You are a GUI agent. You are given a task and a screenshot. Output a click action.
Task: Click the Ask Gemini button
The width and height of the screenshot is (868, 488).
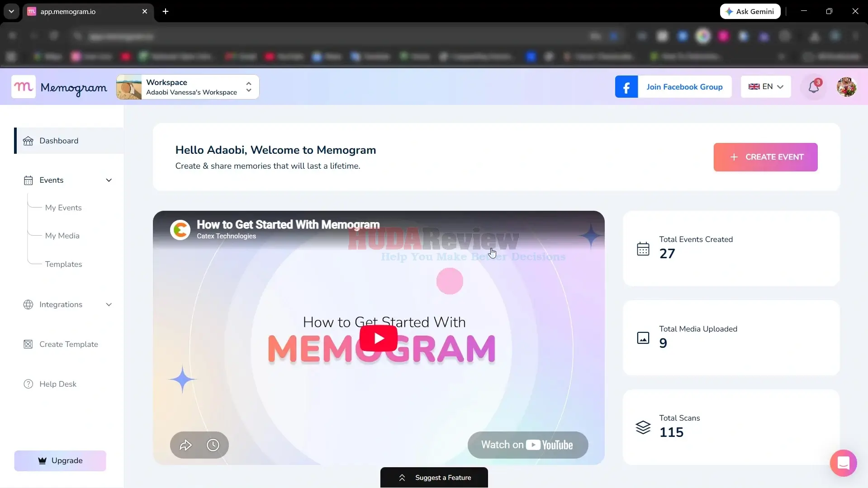750,11
